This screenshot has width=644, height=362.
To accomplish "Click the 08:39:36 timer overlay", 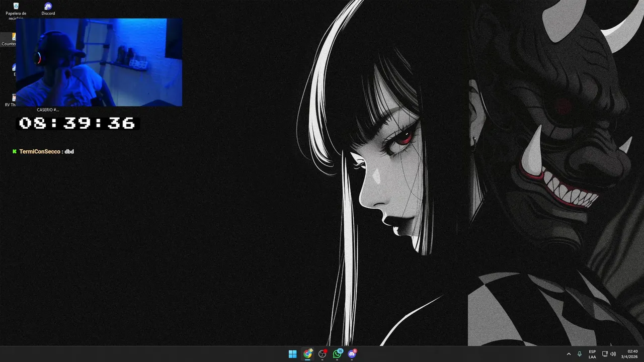I will pos(77,123).
